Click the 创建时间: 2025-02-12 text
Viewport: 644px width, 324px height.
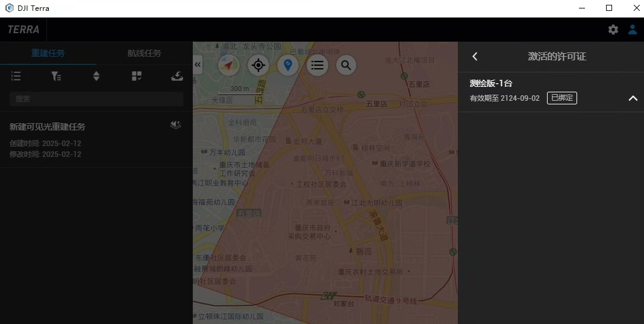click(45, 144)
